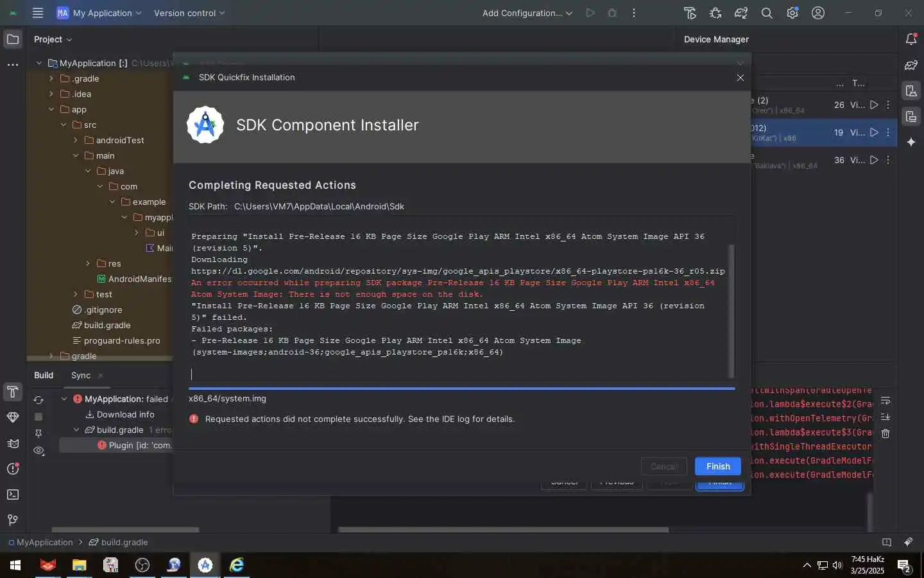This screenshot has width=924, height=578.
Task: Expand the test folder
Action: pos(76,294)
